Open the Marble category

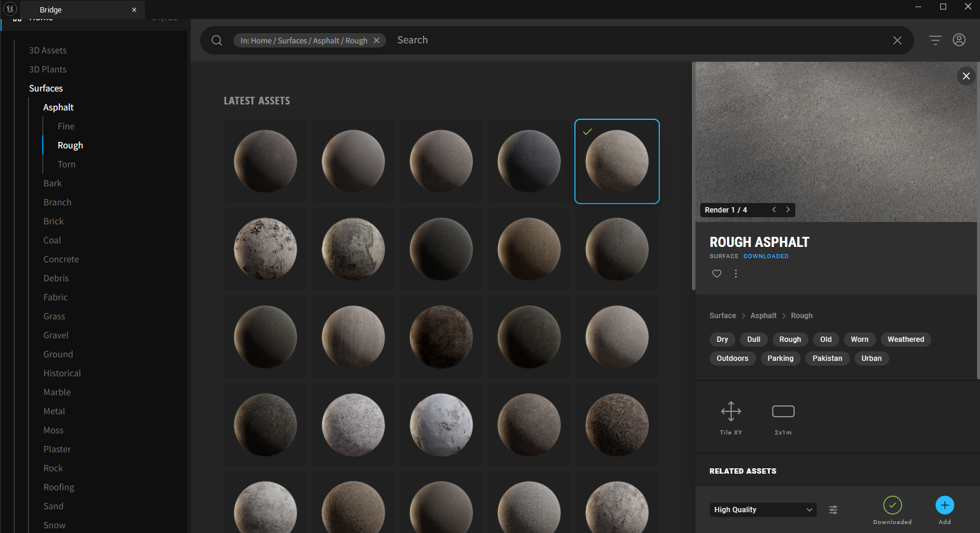tap(57, 392)
